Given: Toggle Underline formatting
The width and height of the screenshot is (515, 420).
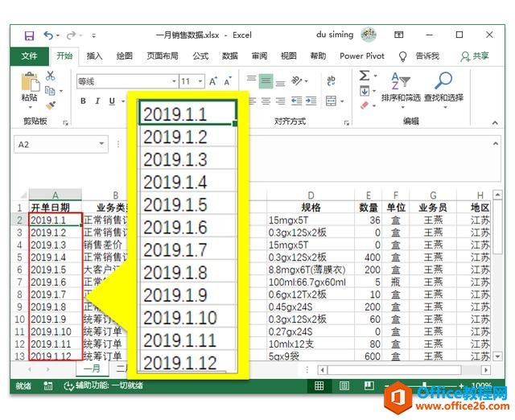Looking at the screenshot, I should pos(112,101).
